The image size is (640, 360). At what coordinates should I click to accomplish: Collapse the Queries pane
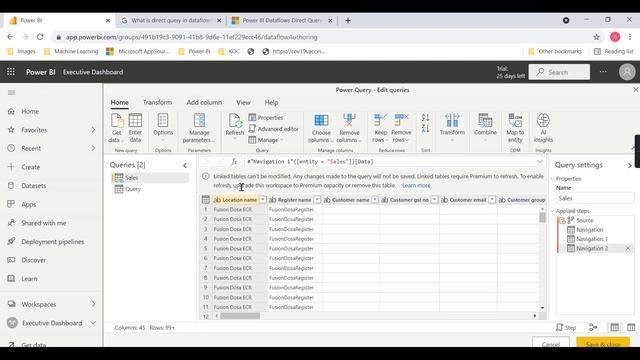[x=185, y=165]
